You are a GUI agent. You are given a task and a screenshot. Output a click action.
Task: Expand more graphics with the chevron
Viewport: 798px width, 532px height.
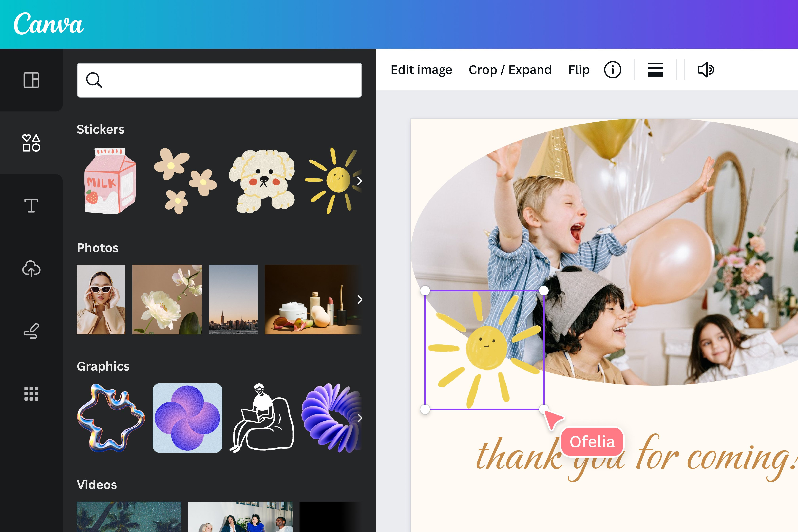click(359, 418)
